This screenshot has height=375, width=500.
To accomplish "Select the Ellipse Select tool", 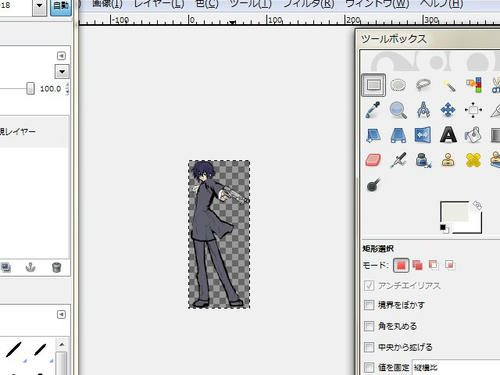I will pos(398,85).
